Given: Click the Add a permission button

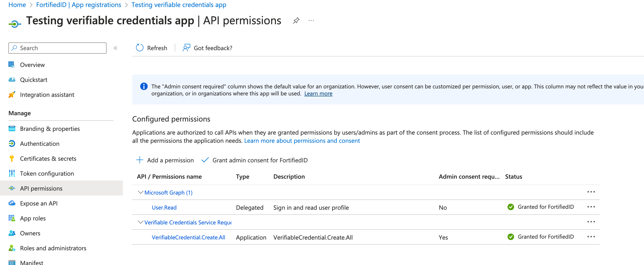Looking at the screenshot, I should pyautogui.click(x=165, y=160).
